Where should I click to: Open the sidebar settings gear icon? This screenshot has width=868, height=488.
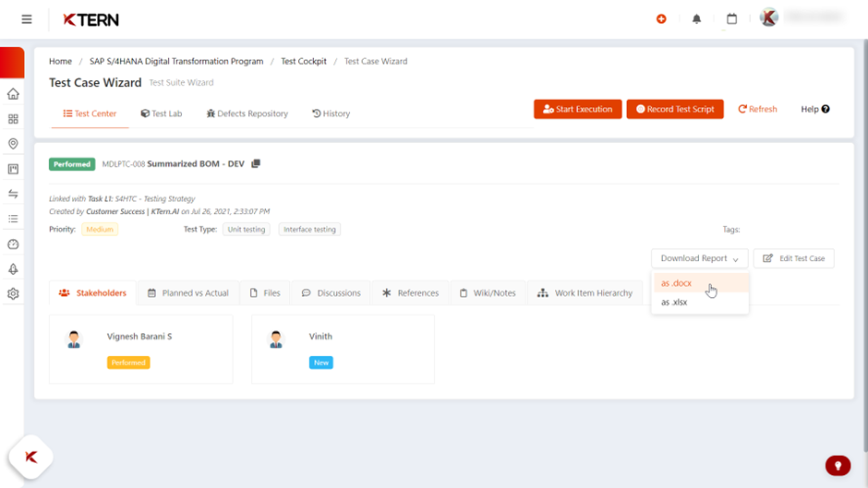click(13, 293)
